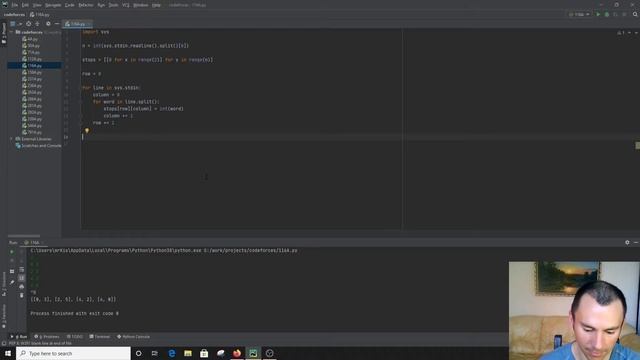
Task: Select codeforces root folder in project tree
Action: click(x=32, y=32)
